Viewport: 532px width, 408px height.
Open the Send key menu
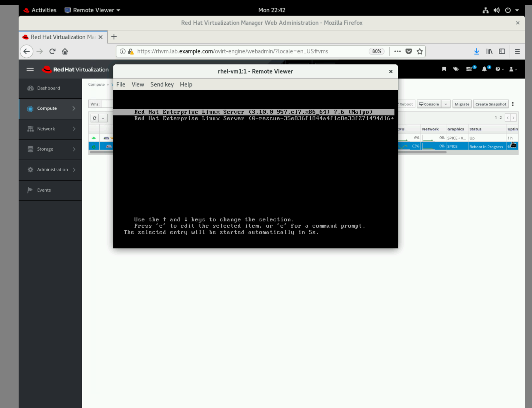[x=162, y=84]
